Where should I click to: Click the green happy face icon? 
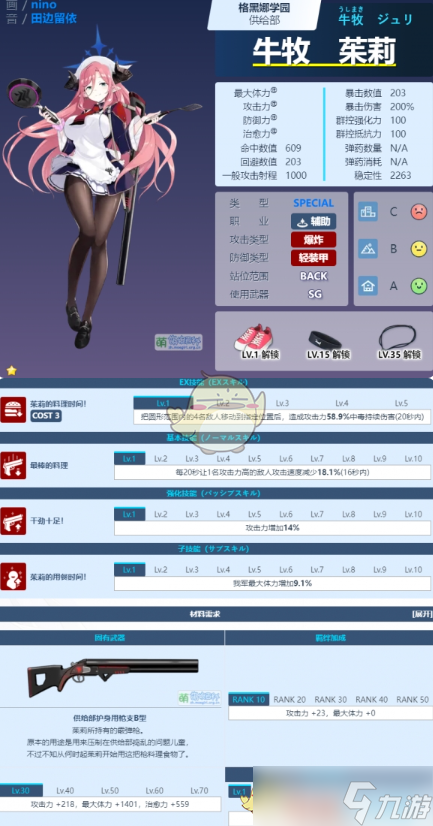[419, 286]
